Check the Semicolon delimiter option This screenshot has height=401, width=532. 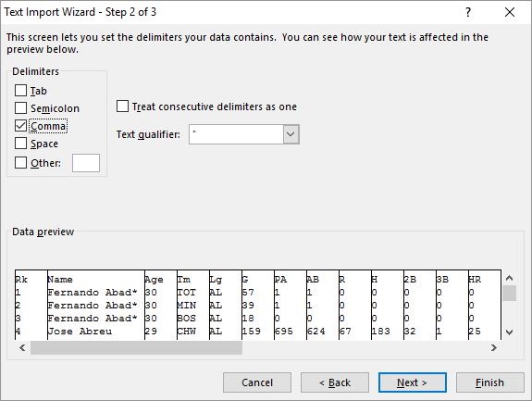(x=20, y=108)
